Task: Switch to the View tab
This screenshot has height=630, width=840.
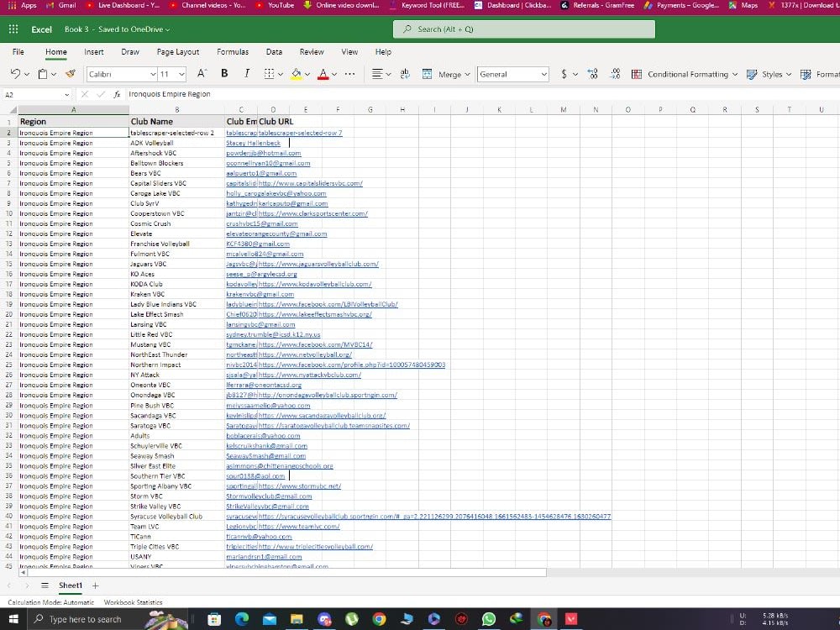Action: tap(349, 52)
